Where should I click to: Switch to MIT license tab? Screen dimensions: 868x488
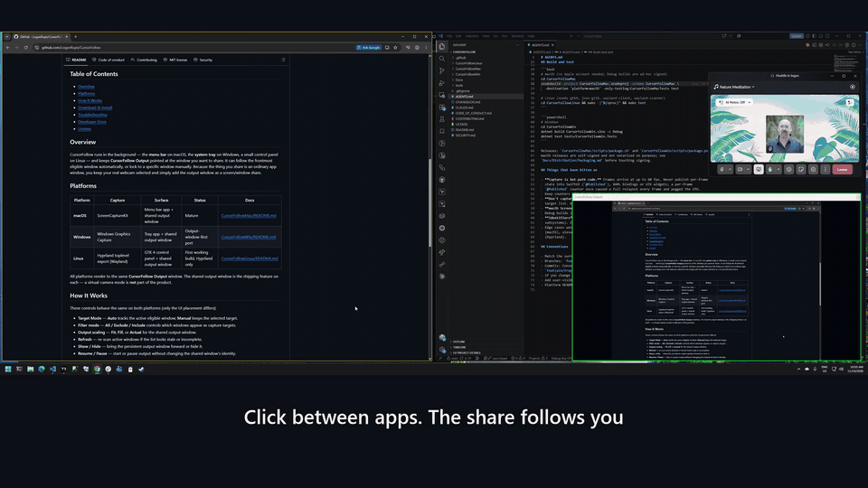click(x=175, y=60)
